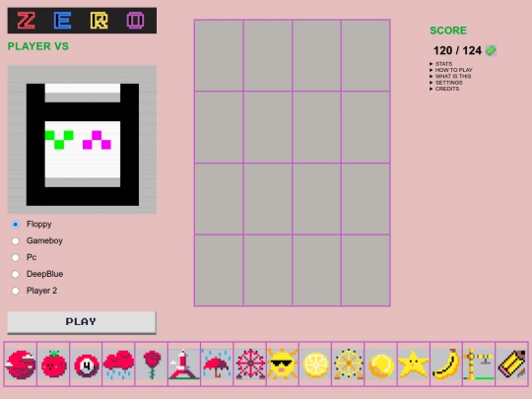Select Gameboy as opponent
532x399 pixels.
coord(15,241)
